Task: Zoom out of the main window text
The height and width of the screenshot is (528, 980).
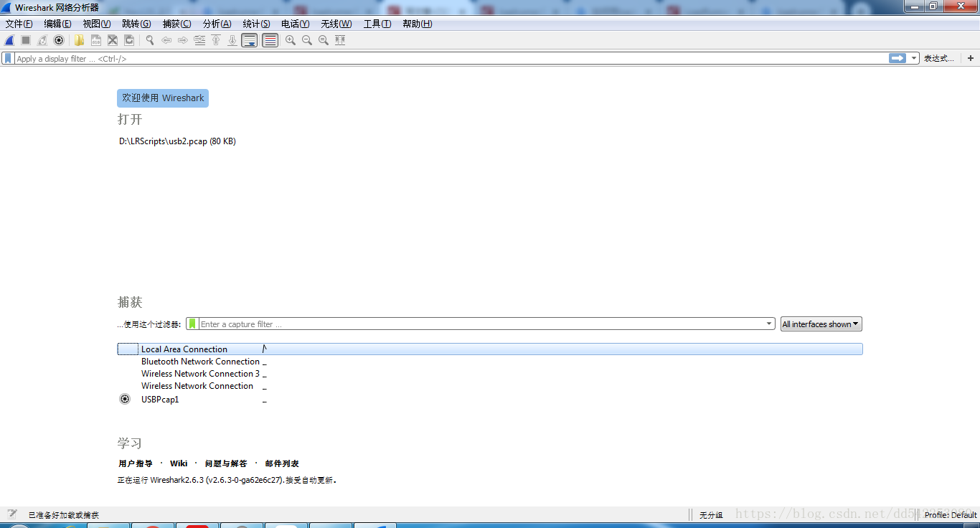Action: coord(307,40)
